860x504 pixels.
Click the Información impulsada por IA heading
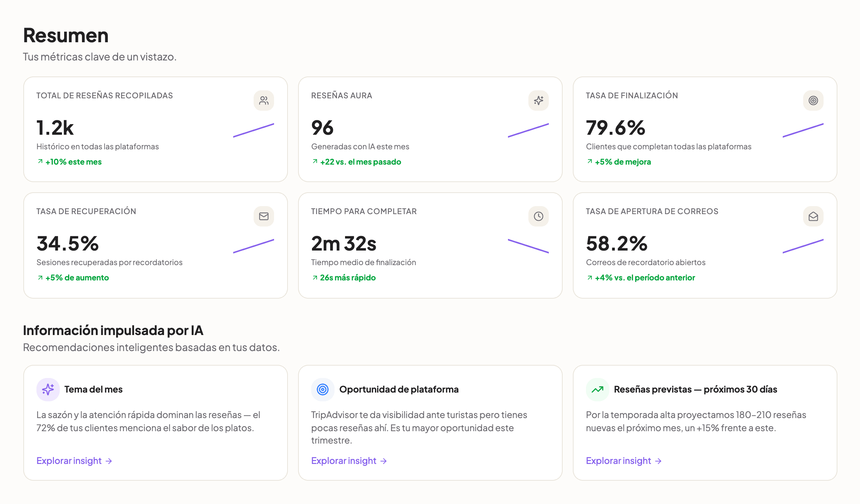(113, 330)
